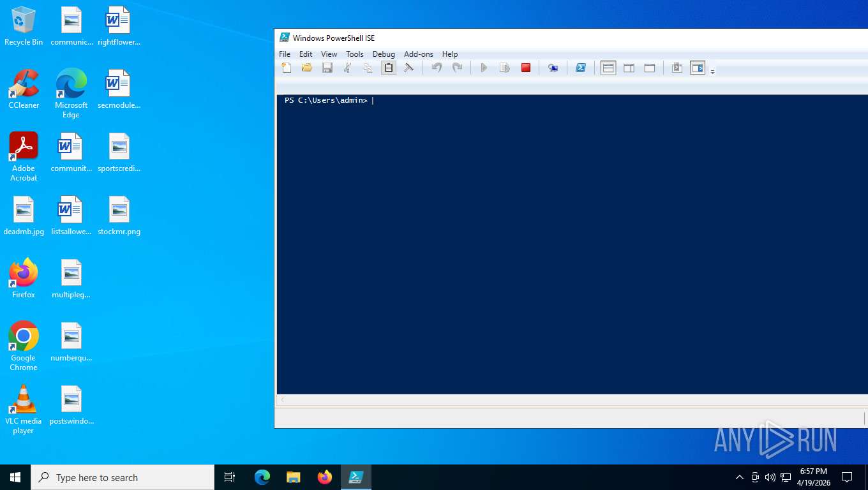Open the Tools menu
This screenshot has height=490, width=868.
click(355, 54)
